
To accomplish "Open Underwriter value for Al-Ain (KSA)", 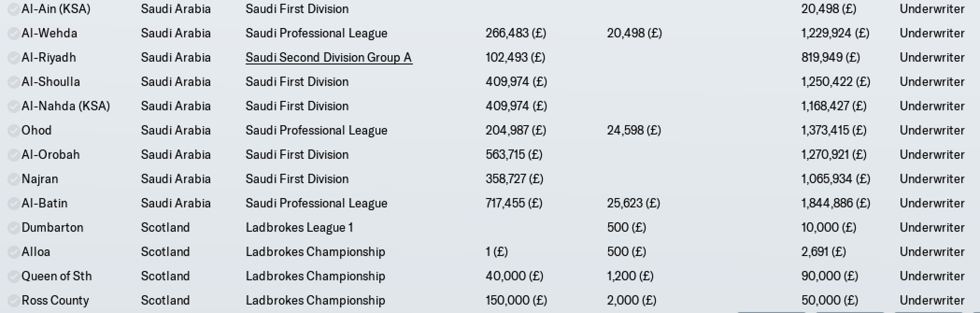I will coord(932,9).
